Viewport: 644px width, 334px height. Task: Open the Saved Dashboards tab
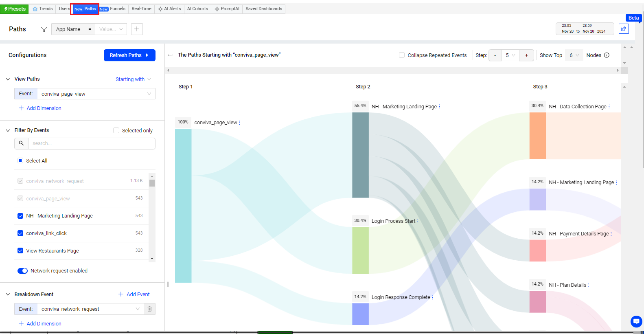263,9
